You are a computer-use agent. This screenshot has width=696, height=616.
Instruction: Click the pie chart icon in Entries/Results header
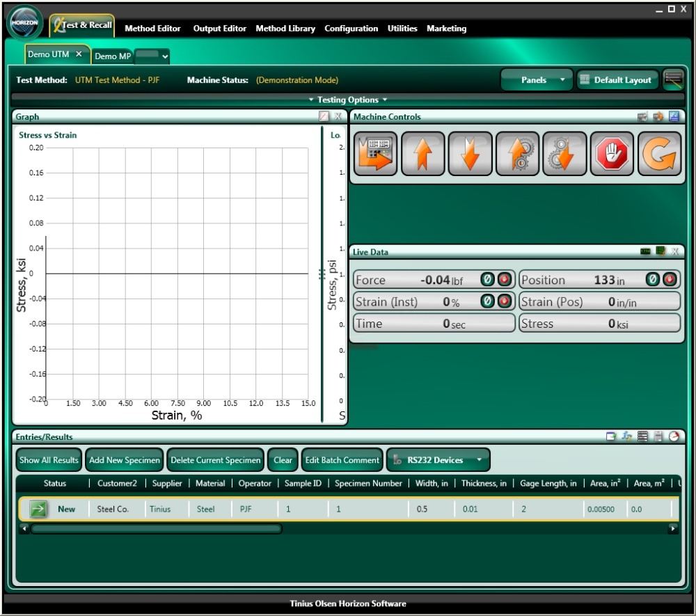(674, 436)
